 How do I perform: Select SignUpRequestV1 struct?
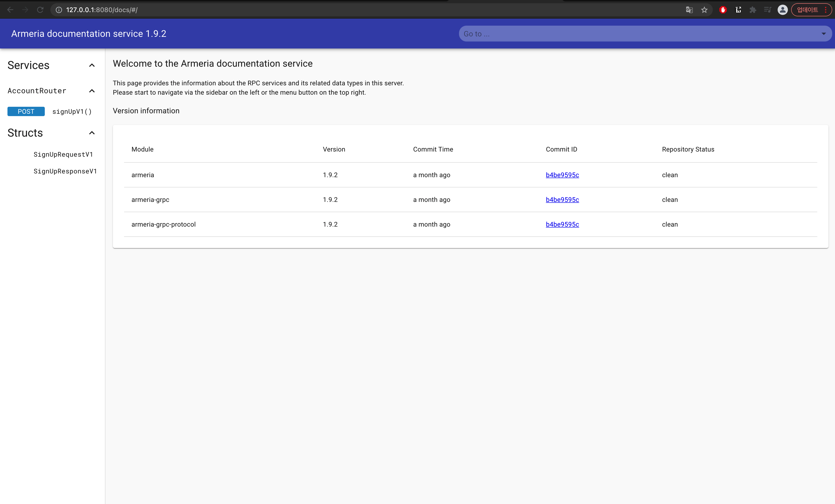point(63,155)
